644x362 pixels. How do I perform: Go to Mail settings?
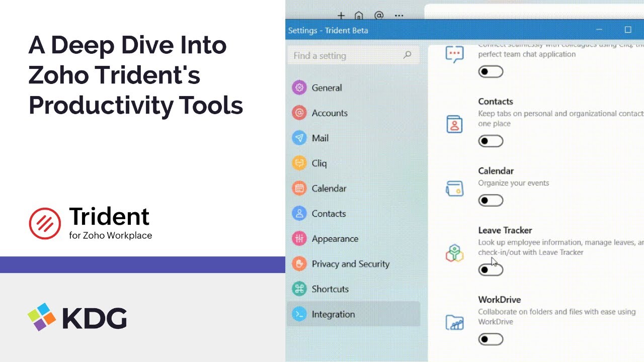[x=353, y=138]
